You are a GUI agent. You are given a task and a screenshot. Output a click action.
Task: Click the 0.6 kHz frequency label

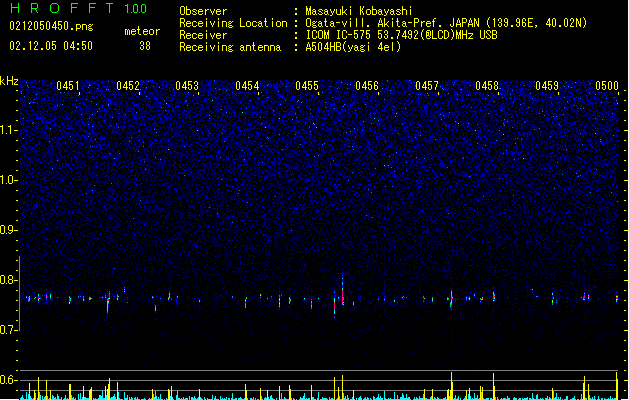tap(9, 380)
